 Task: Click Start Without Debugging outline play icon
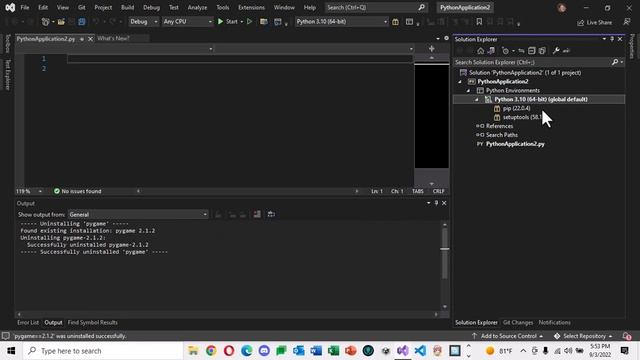pos(249,22)
